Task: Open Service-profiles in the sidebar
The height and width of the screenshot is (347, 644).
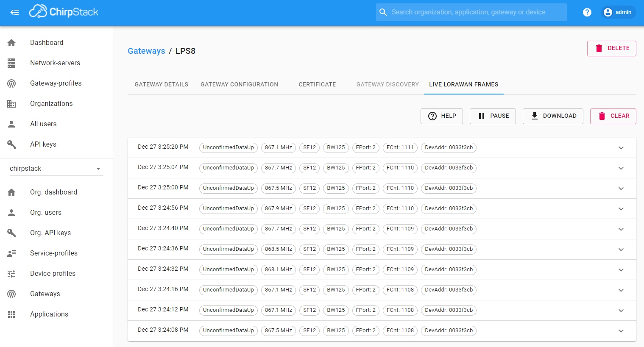Action: pyautogui.click(x=57, y=253)
